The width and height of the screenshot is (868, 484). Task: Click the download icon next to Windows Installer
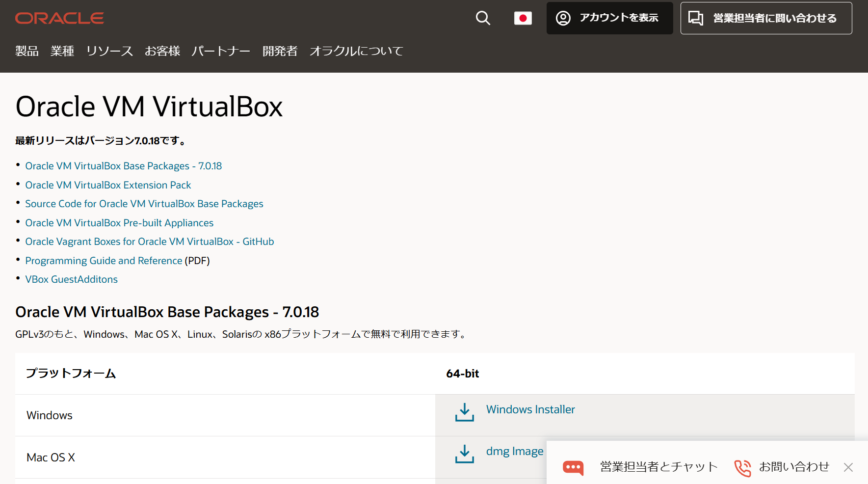464,412
